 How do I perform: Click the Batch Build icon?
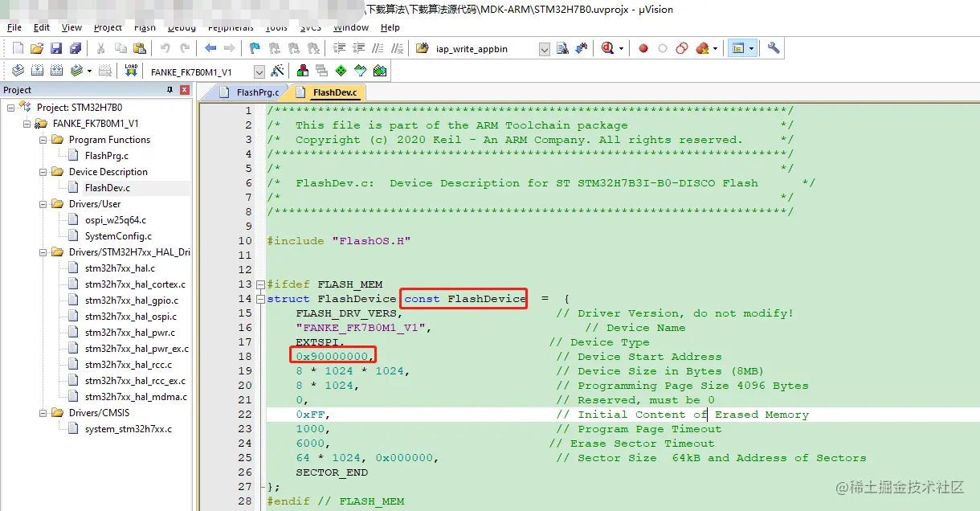point(76,71)
